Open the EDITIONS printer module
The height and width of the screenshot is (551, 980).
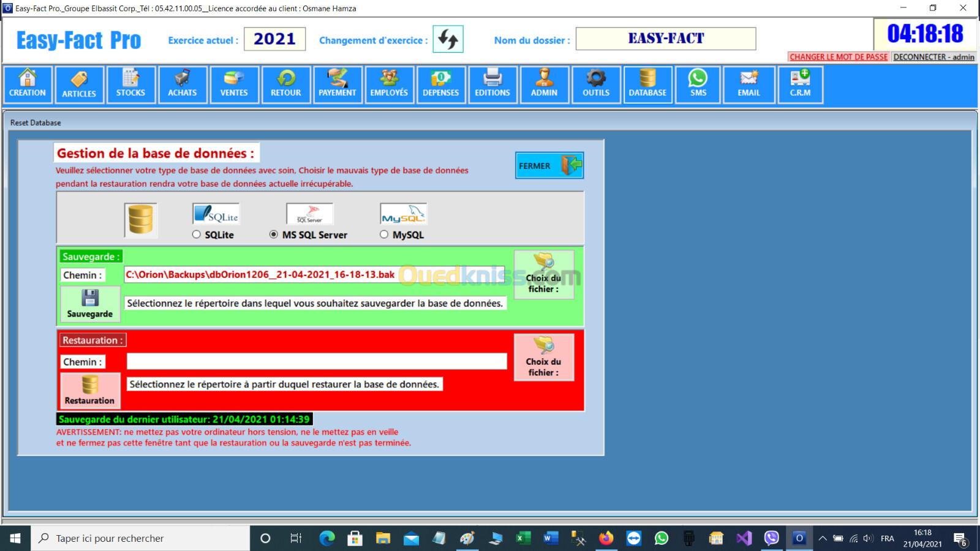pyautogui.click(x=492, y=84)
